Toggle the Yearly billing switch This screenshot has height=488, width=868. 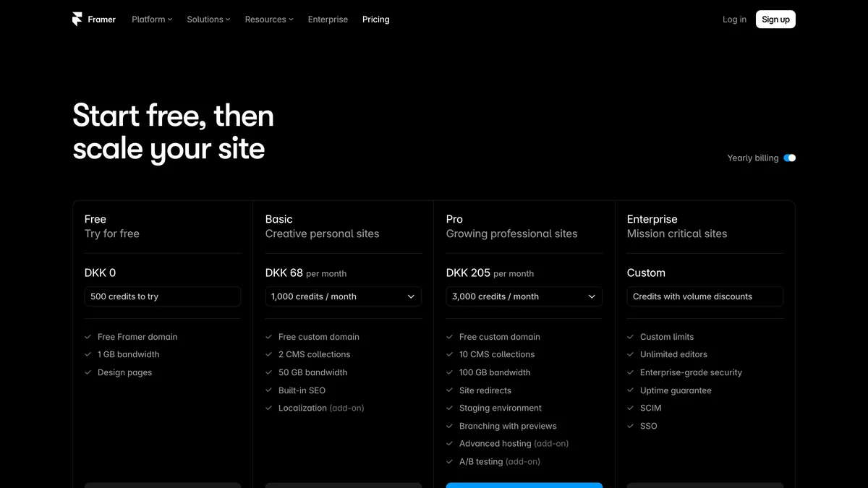pos(789,158)
